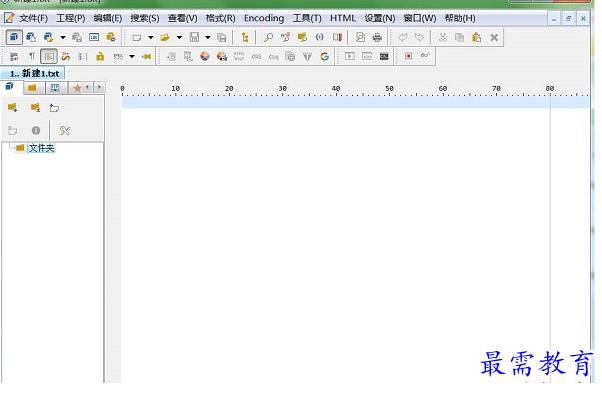
Task: Select the 文件夹 tree item
Action: coord(41,148)
